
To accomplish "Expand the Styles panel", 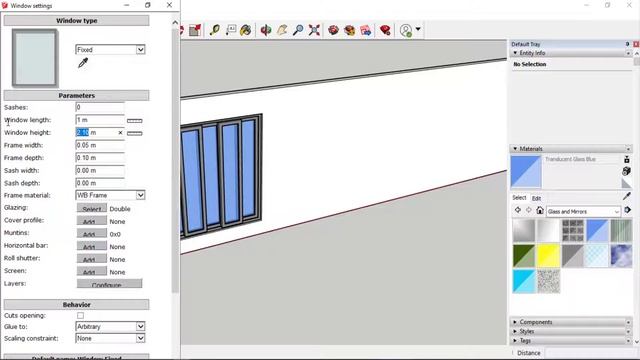I will click(515, 331).
